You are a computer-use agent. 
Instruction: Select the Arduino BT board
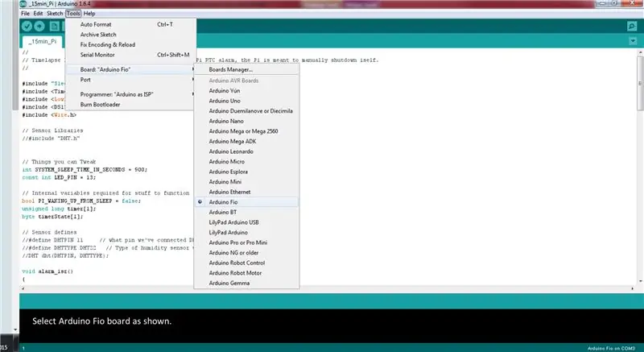pyautogui.click(x=246, y=212)
